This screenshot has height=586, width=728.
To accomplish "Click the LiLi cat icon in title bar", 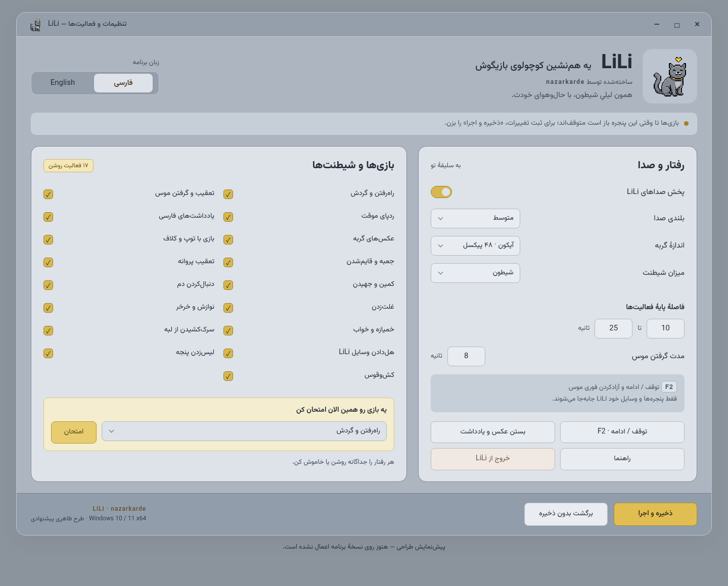I will pos(35,24).
